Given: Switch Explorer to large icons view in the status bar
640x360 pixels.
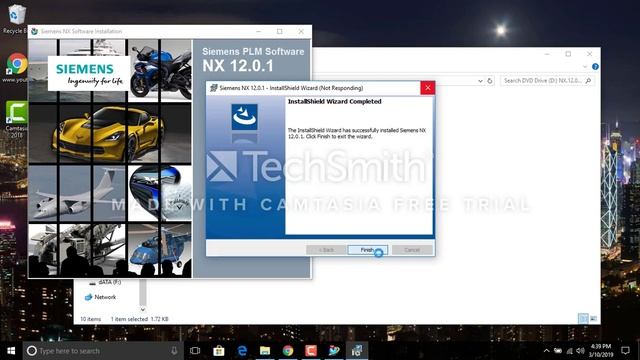Looking at the screenshot, I should [x=593, y=318].
